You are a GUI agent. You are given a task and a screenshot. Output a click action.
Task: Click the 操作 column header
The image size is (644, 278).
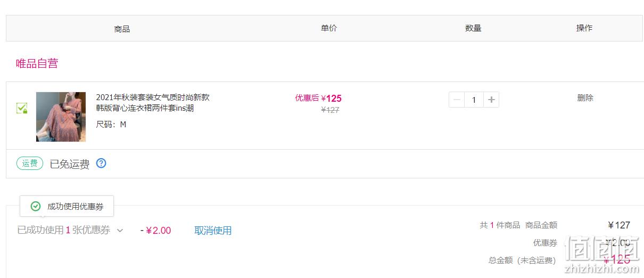pyautogui.click(x=584, y=28)
